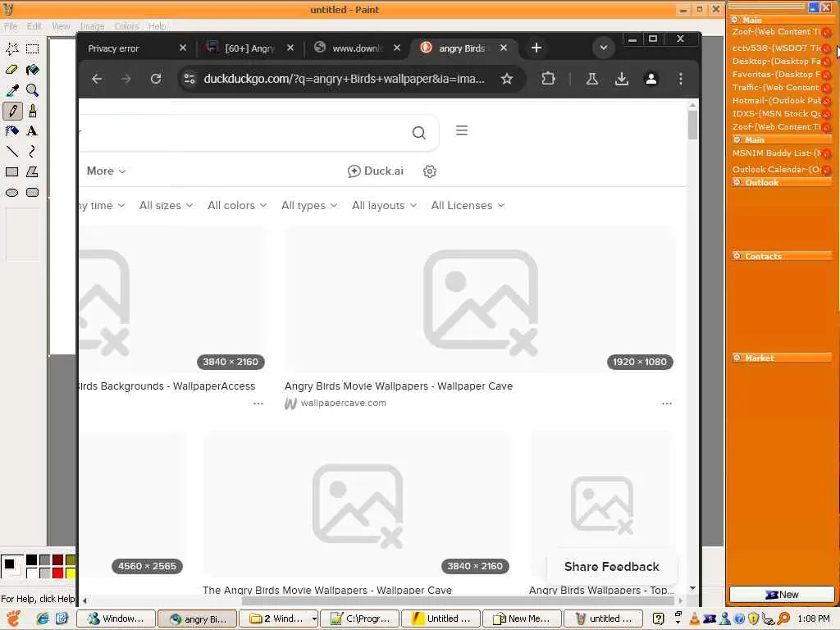Select the Text tool in Paint

[x=32, y=131]
